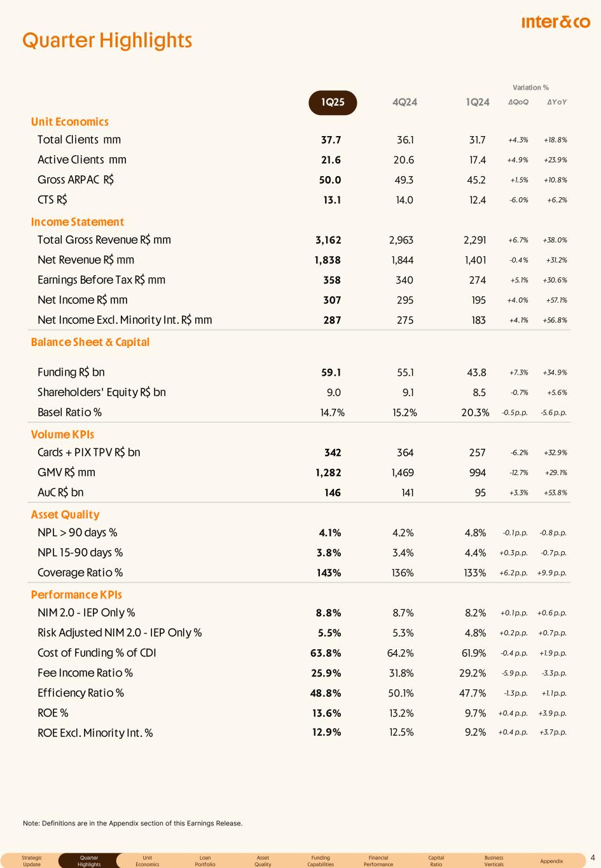Image resolution: width=601 pixels, height=868 pixels.
Task: Open the Appendix tab
Action: click(x=551, y=861)
